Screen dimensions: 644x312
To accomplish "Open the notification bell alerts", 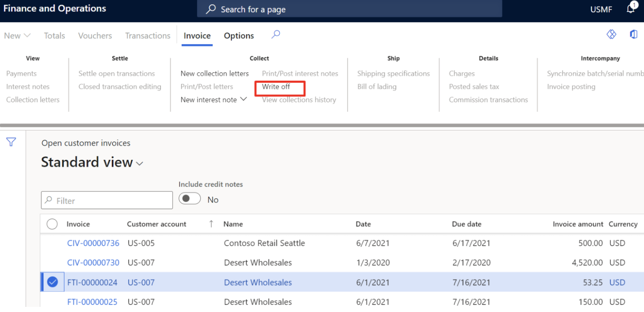I will 630,9.
